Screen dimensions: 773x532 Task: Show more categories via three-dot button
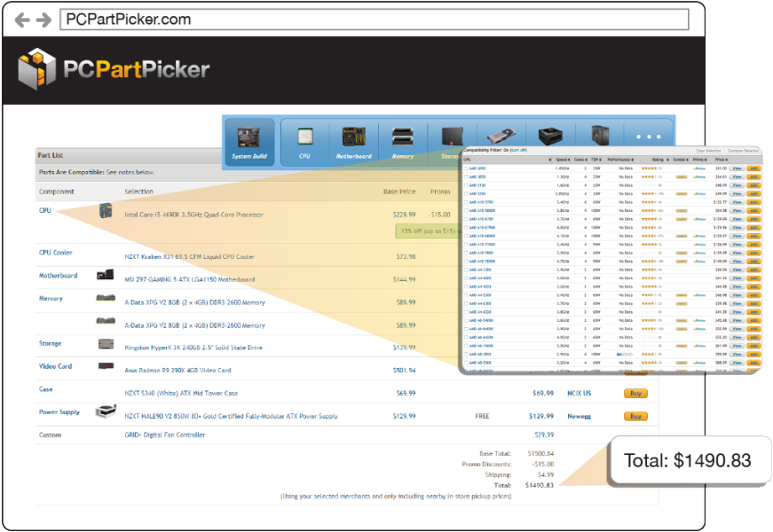tap(649, 137)
